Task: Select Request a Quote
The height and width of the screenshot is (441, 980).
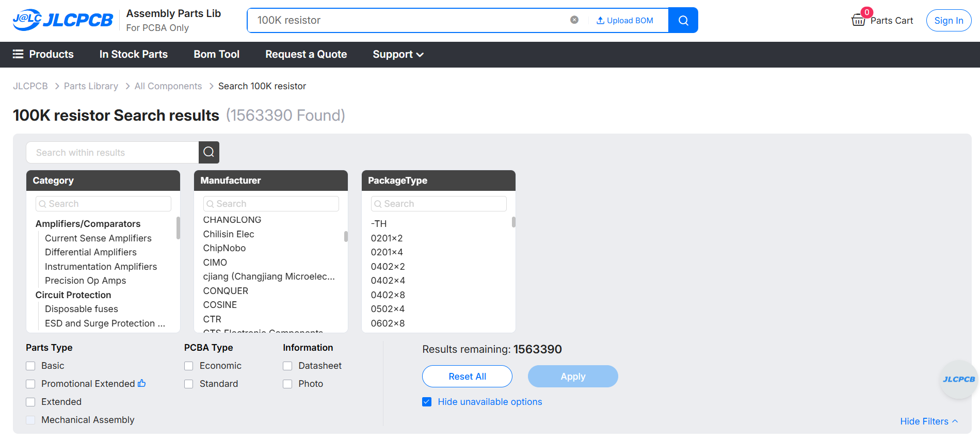Action: point(306,54)
